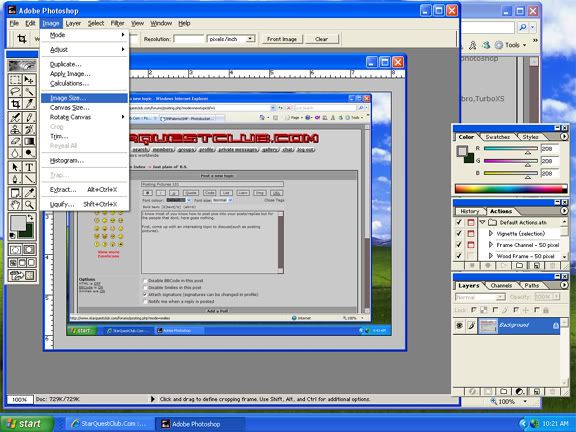Select the Airbrush tool
The image size is (576, 432).
pos(15,118)
